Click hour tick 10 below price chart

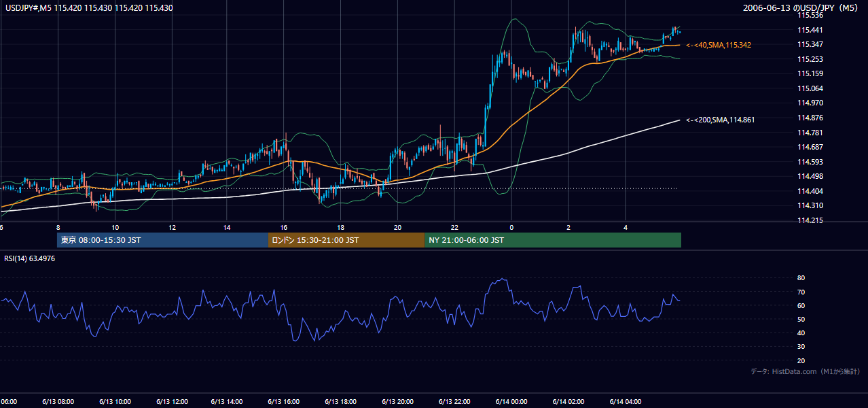point(115,227)
